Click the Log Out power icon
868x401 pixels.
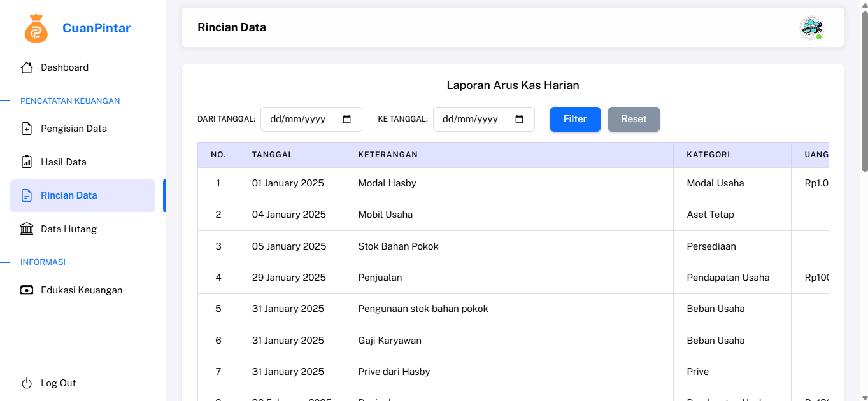[27, 383]
